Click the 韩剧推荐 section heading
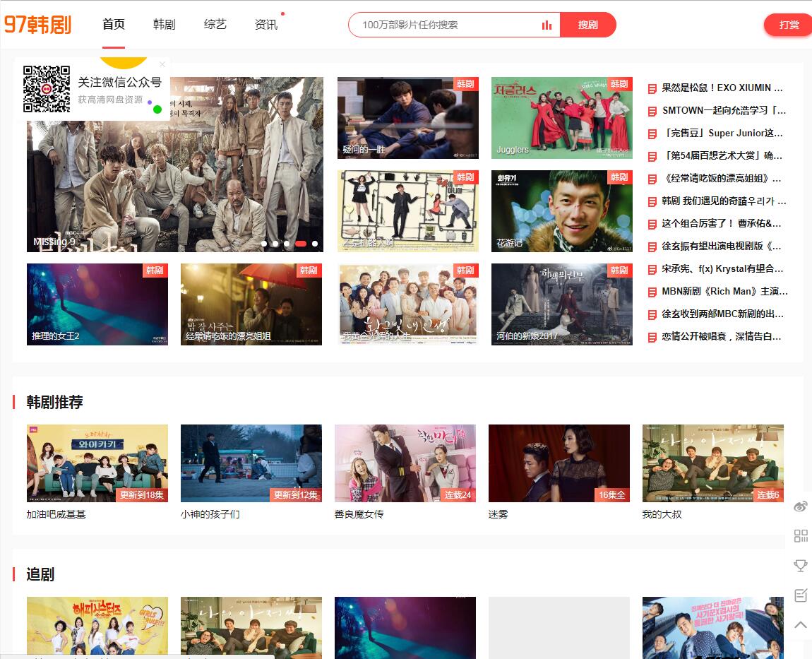Screen dimensions: 812x659 (55, 402)
